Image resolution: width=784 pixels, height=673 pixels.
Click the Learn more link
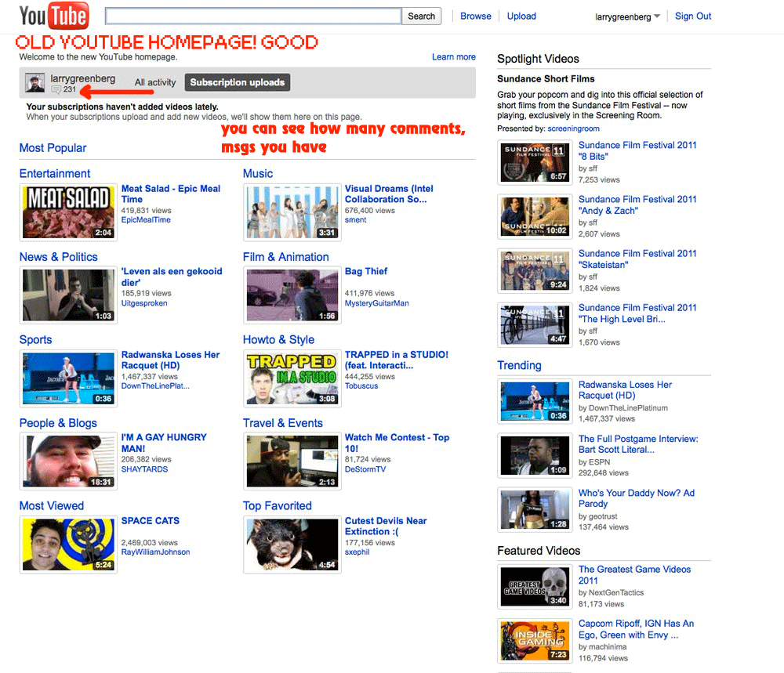pos(453,57)
